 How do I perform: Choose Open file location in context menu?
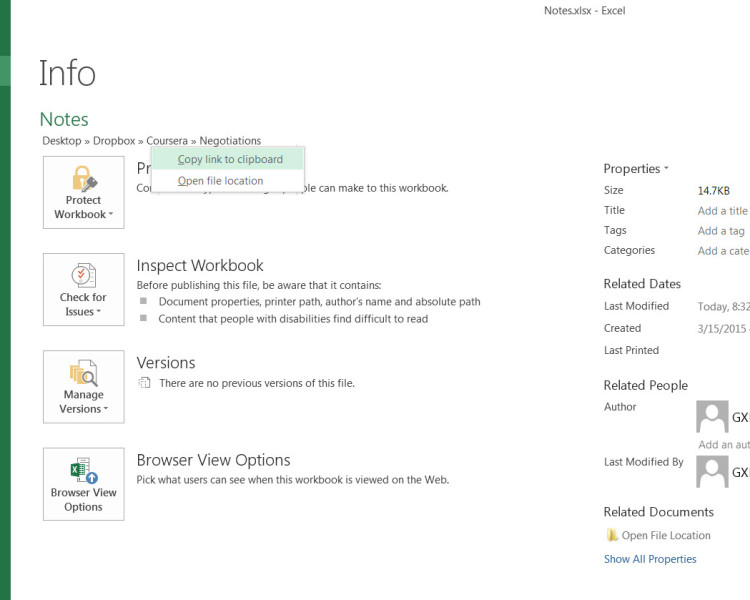pos(221,181)
